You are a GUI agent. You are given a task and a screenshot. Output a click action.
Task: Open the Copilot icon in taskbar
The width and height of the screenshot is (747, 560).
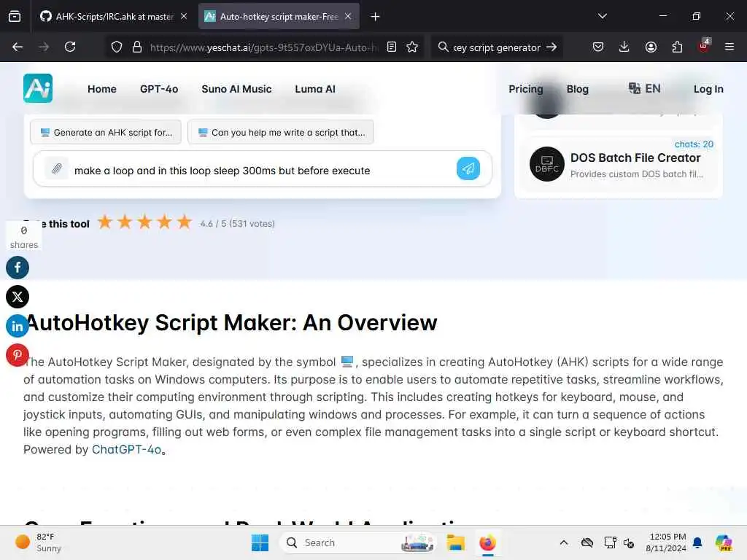tap(724, 542)
